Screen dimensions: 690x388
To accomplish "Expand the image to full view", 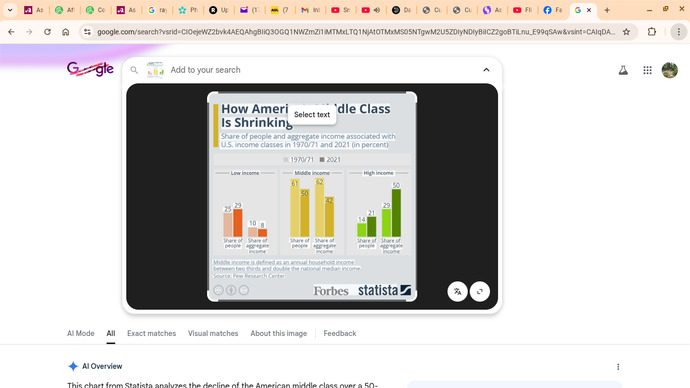I will [x=480, y=291].
